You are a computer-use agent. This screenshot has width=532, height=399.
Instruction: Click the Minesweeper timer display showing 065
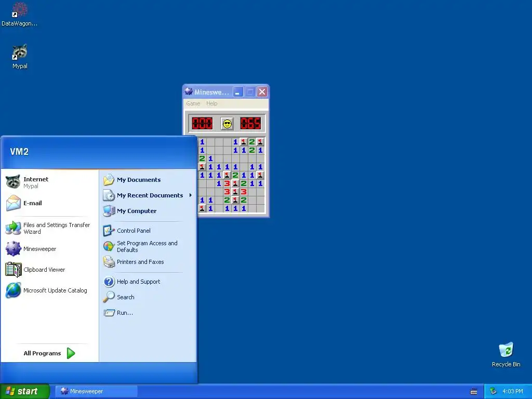point(251,123)
